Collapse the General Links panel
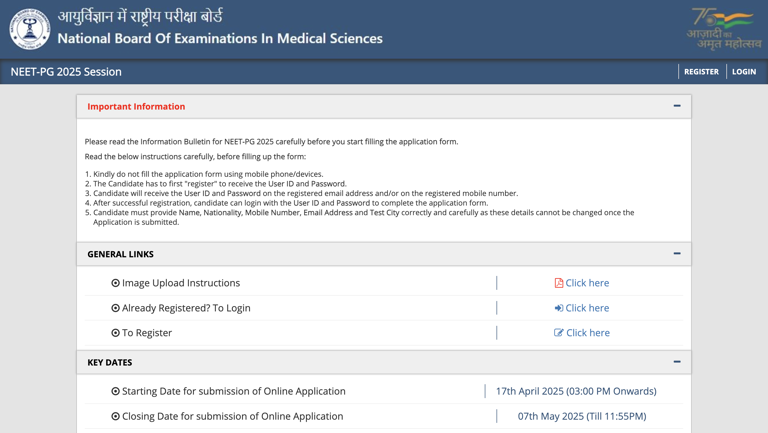This screenshot has width=768, height=433. [677, 254]
